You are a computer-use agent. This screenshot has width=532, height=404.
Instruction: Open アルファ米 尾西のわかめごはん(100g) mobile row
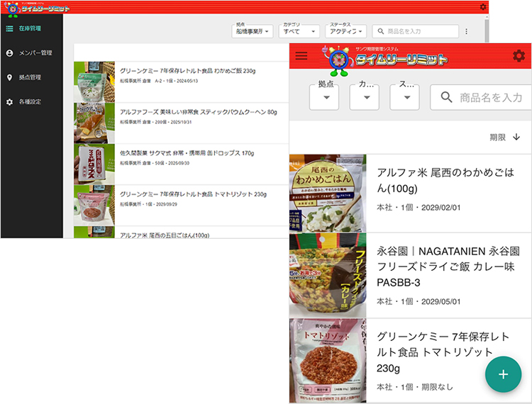(410, 193)
